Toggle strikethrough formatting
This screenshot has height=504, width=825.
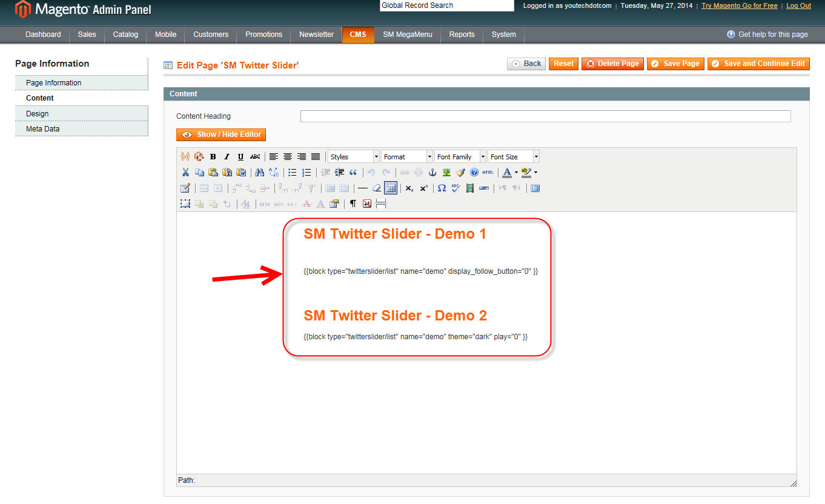[255, 157]
